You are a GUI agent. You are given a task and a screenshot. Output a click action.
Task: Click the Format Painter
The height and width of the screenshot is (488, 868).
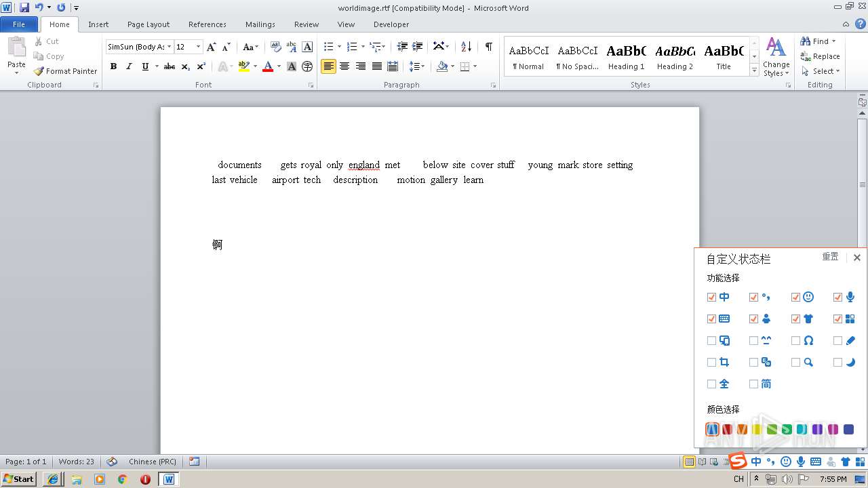point(65,71)
